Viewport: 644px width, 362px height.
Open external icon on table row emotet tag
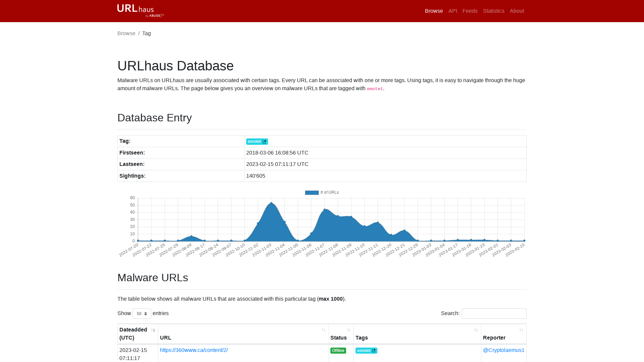(x=374, y=351)
